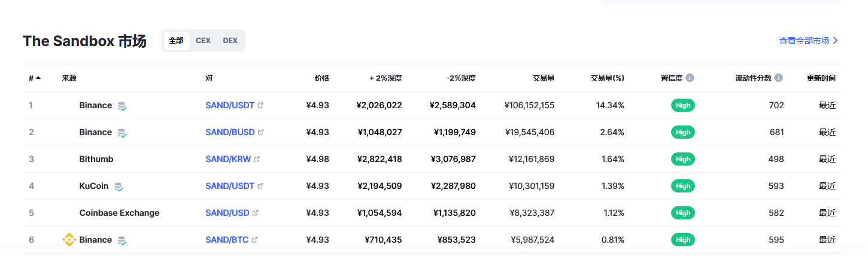This screenshot has width=868, height=257.
Task: Open the Binance SAND/USDT pair link
Action: (230, 105)
